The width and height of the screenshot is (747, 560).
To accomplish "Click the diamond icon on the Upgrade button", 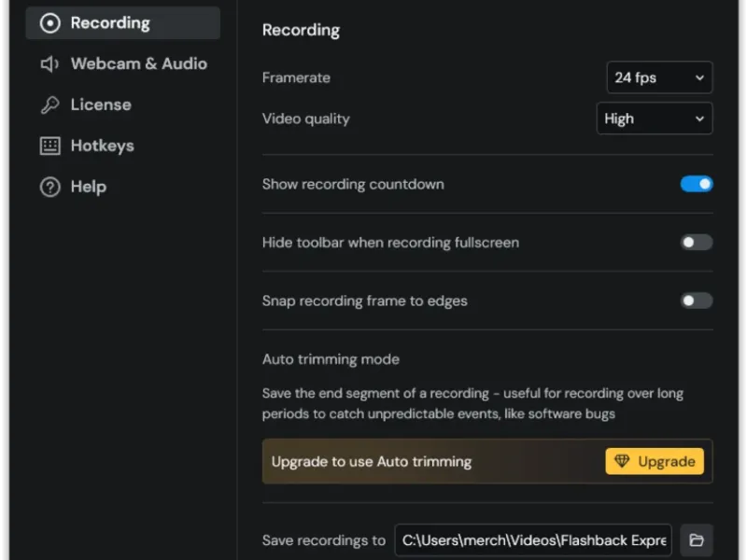I will click(x=622, y=461).
